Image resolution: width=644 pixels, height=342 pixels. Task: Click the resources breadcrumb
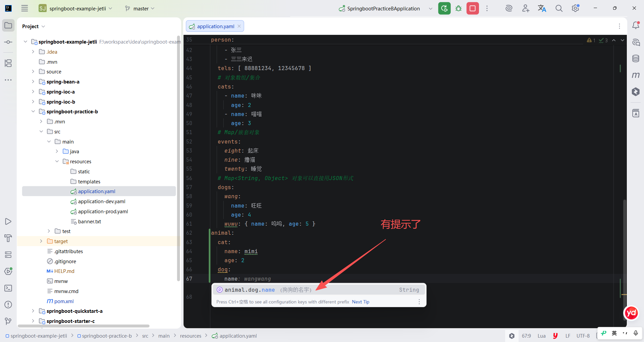pos(191,336)
